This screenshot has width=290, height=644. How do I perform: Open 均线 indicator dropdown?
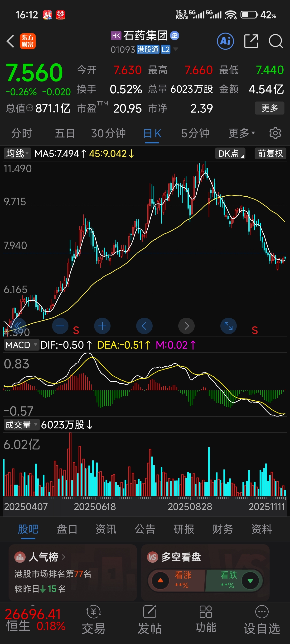(17, 153)
